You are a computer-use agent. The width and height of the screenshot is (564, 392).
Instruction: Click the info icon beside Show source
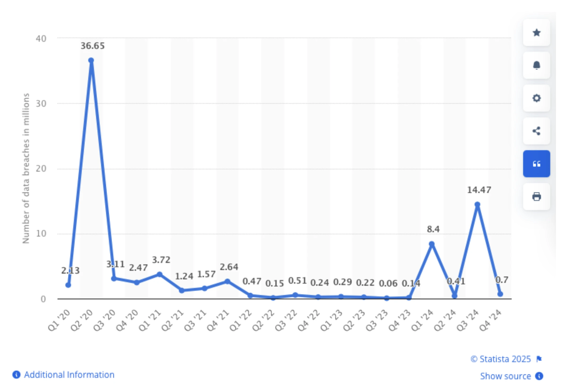point(539,376)
